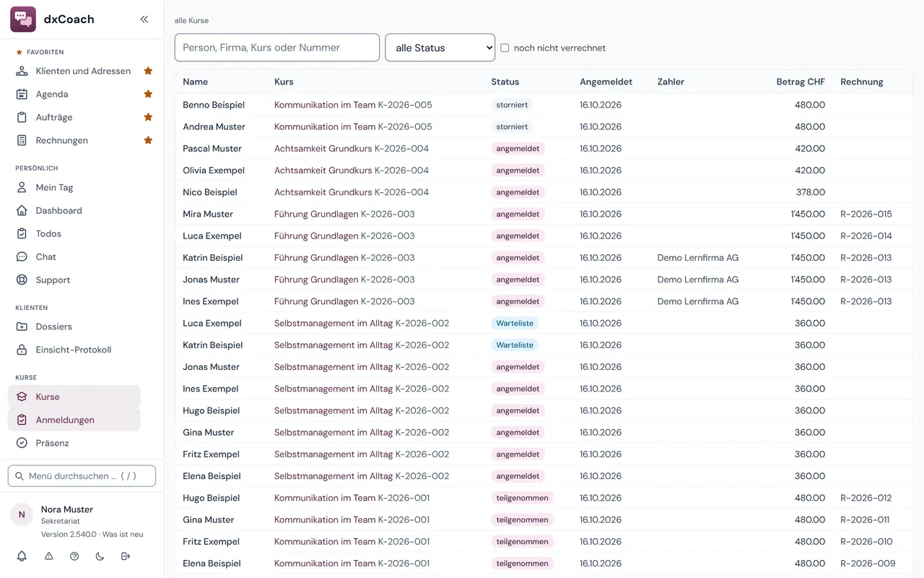924x578 pixels.
Task: Sort by the Betrag CHF column header
Action: (801, 82)
